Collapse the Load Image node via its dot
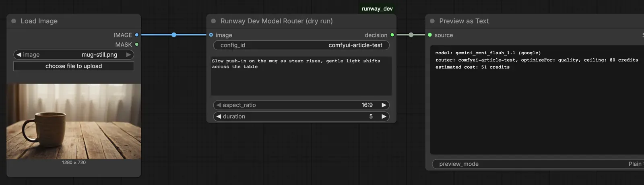 (x=14, y=21)
